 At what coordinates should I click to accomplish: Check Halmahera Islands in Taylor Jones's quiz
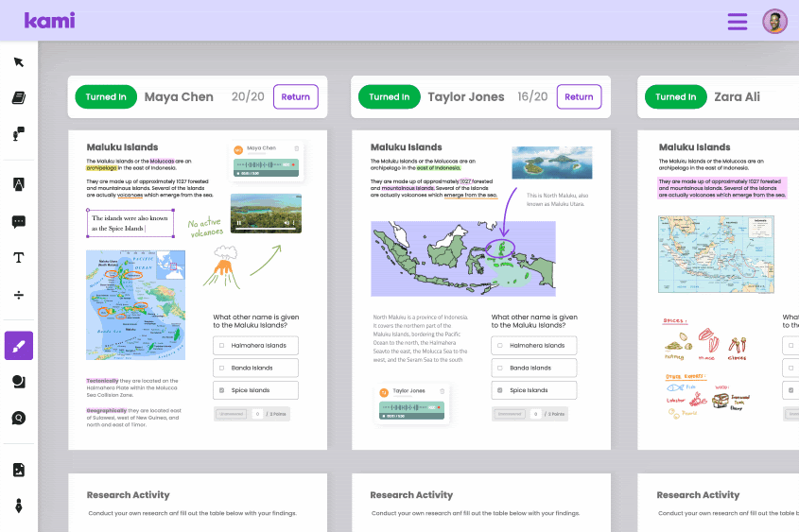[x=500, y=345]
